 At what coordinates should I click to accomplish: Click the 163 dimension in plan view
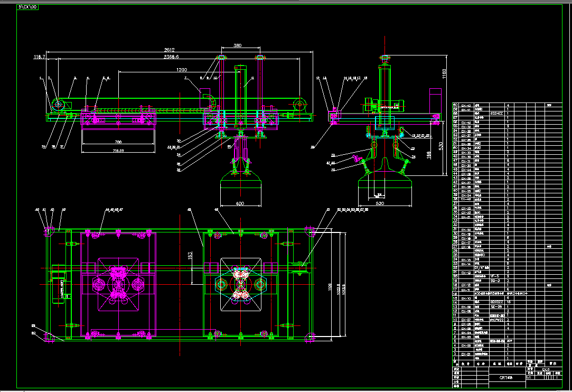pos(190,256)
